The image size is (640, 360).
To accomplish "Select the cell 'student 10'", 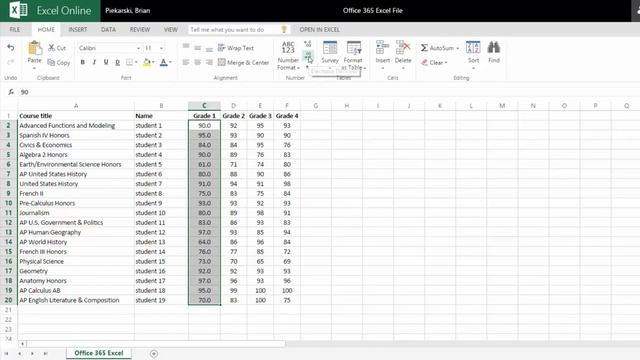I will [161, 213].
